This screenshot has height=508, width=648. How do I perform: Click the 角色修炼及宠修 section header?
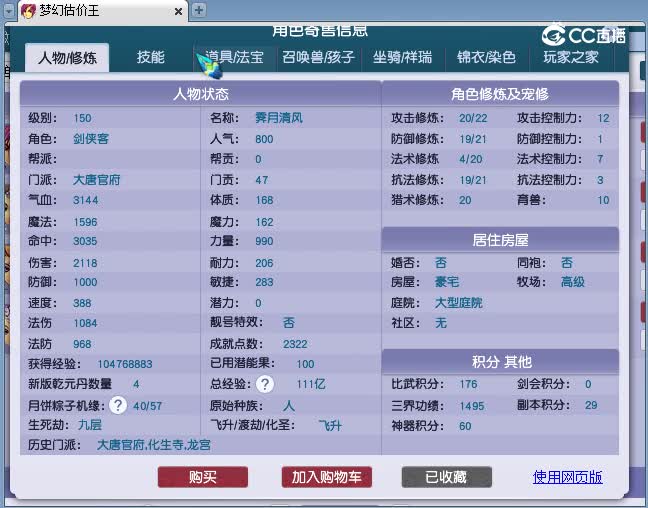pos(500,94)
